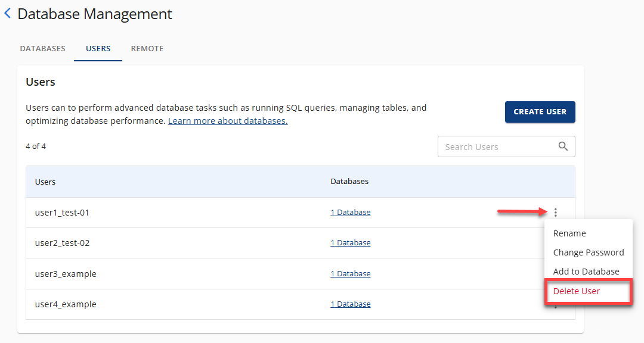Open the REMOTE tab
This screenshot has width=644, height=343.
click(147, 48)
